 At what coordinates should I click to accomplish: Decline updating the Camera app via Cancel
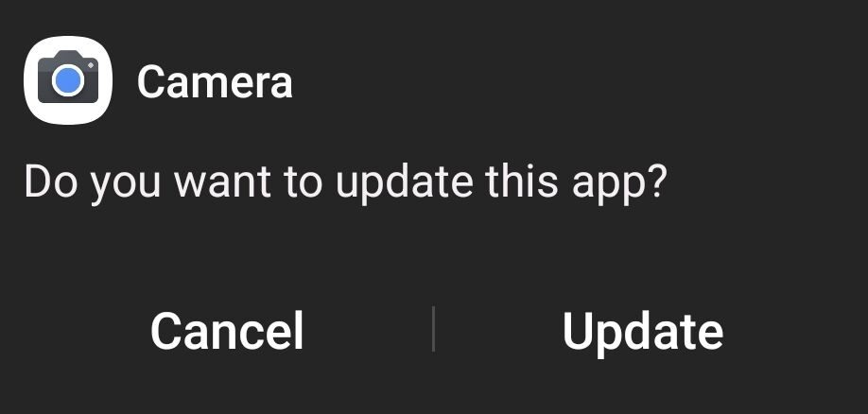(227, 331)
